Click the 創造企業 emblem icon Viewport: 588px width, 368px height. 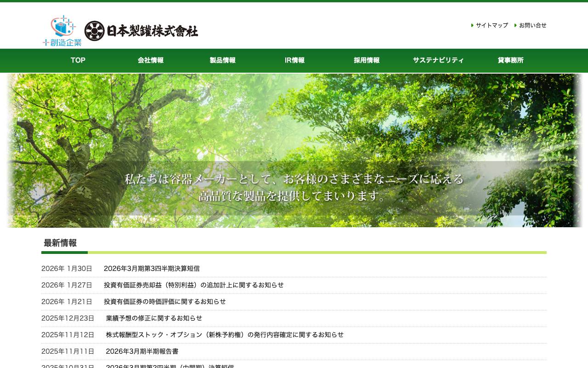62,30
